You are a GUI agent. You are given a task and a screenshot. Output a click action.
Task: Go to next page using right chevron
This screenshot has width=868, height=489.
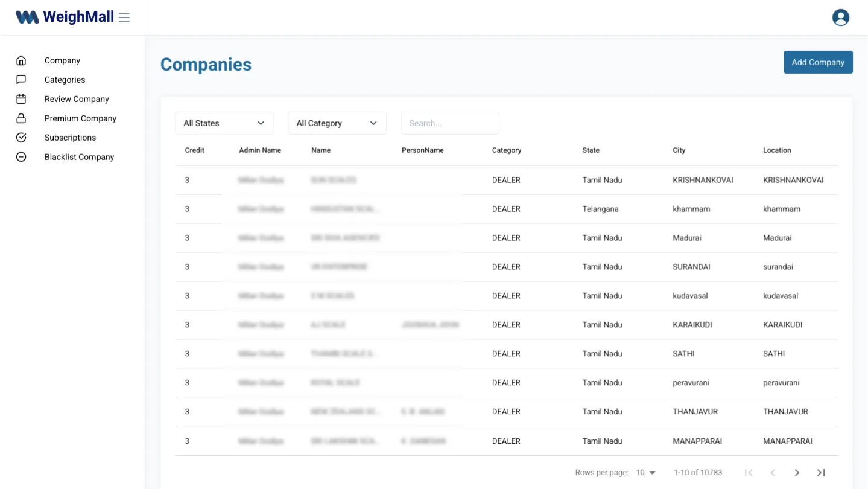(797, 473)
